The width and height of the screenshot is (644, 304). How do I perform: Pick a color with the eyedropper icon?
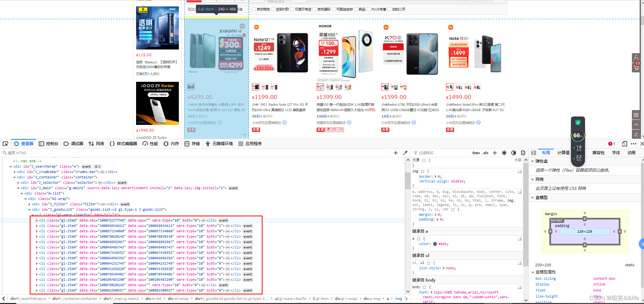tap(405, 153)
